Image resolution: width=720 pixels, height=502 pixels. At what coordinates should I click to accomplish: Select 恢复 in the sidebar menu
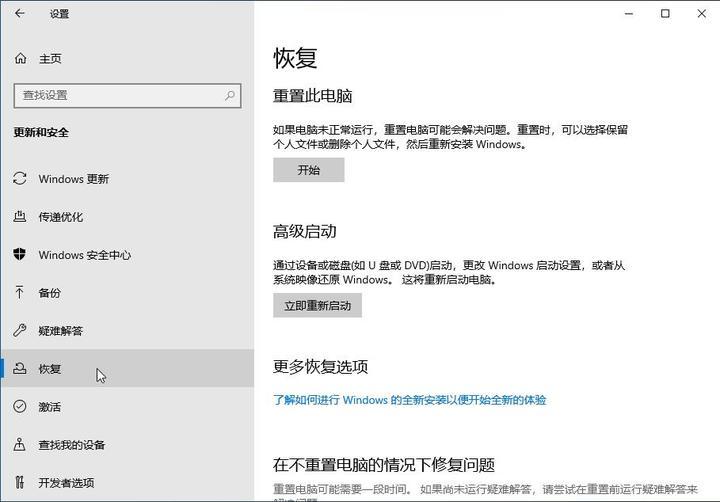50,369
